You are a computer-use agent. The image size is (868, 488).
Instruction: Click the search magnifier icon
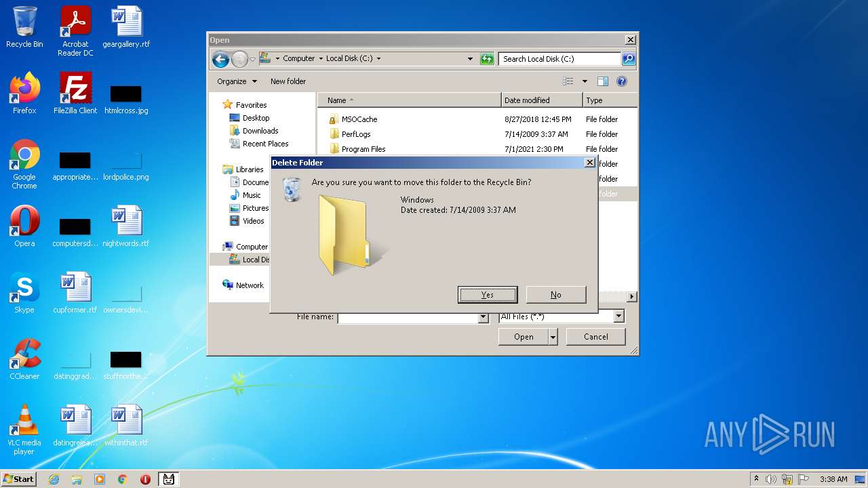[629, 59]
